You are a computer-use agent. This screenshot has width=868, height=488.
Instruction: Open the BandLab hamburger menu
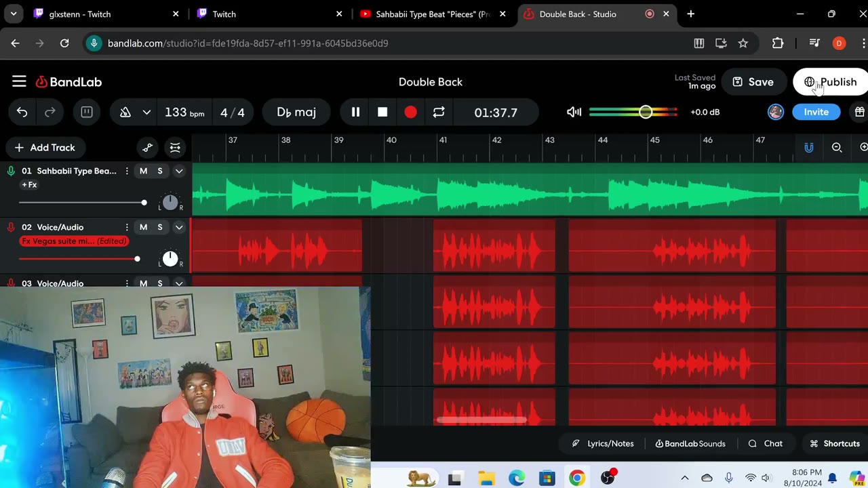(x=19, y=82)
